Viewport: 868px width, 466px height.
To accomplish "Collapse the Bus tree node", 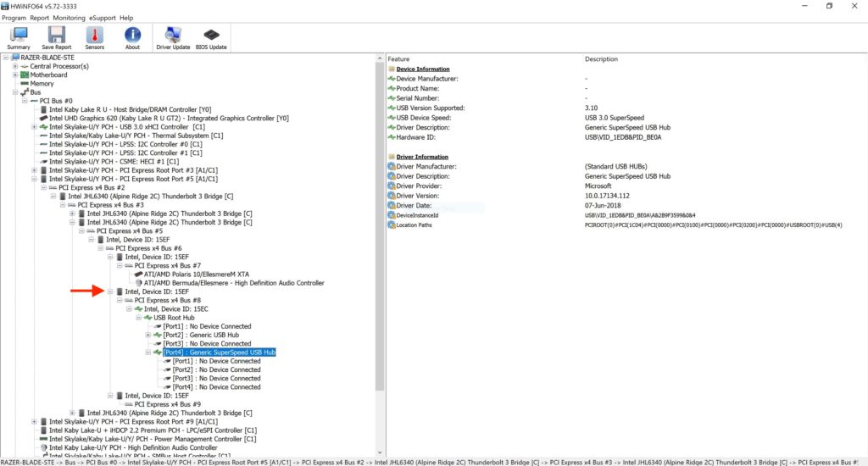I will (x=14, y=92).
